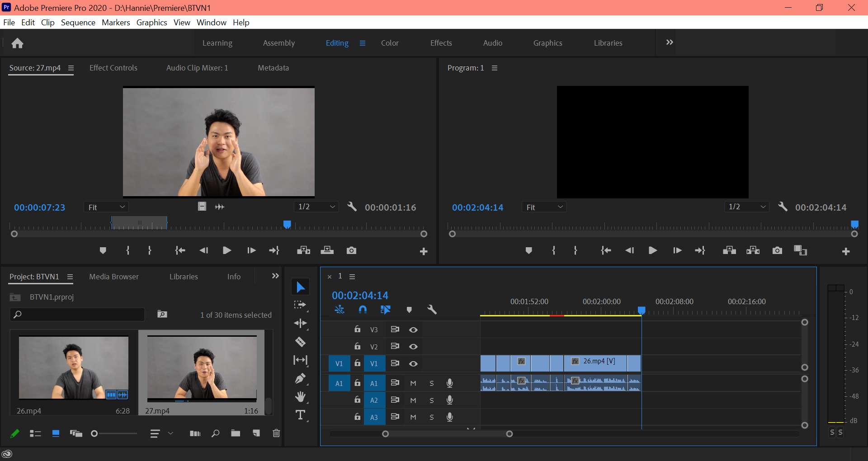
Task: Expand workspace overflow chevrons
Action: click(x=670, y=42)
